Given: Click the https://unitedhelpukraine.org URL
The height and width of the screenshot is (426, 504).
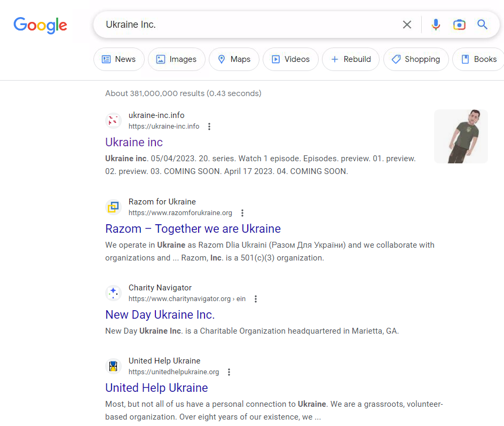Looking at the screenshot, I should (174, 372).
